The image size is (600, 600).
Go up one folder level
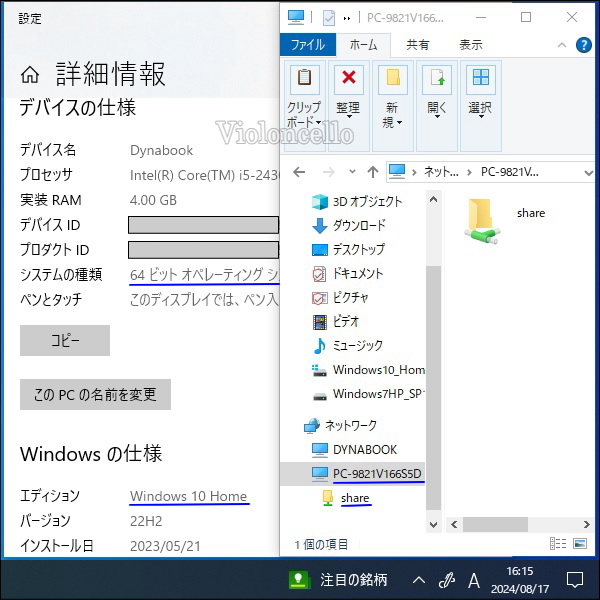click(x=372, y=172)
